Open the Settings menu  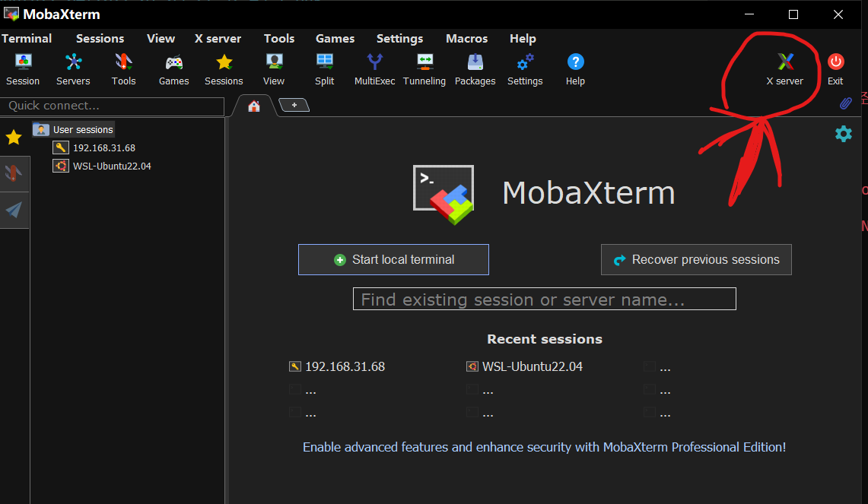coord(399,38)
